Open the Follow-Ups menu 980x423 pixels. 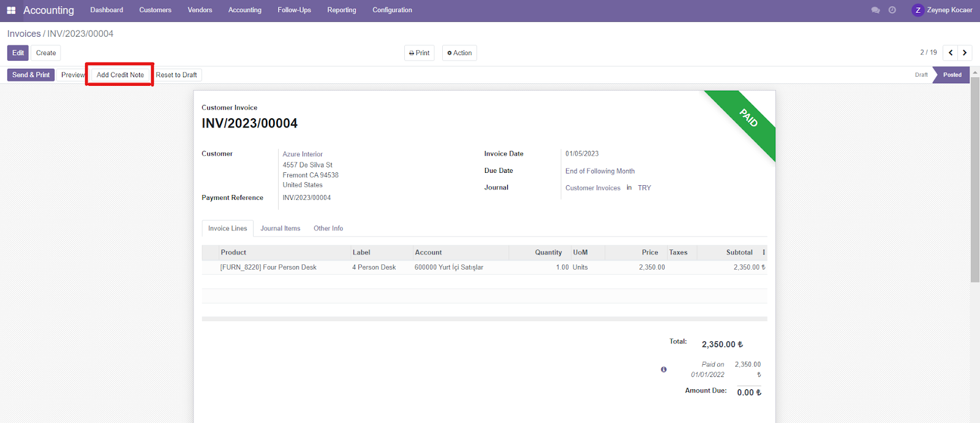point(294,10)
